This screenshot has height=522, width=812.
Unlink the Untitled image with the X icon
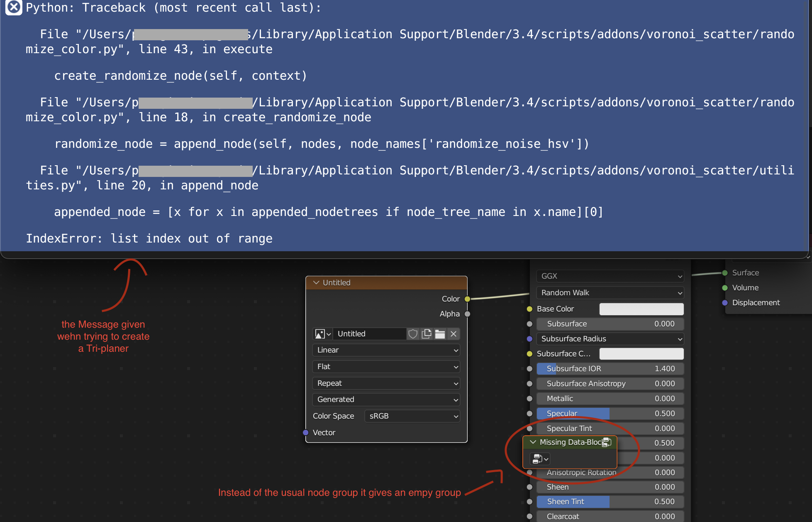(454, 334)
